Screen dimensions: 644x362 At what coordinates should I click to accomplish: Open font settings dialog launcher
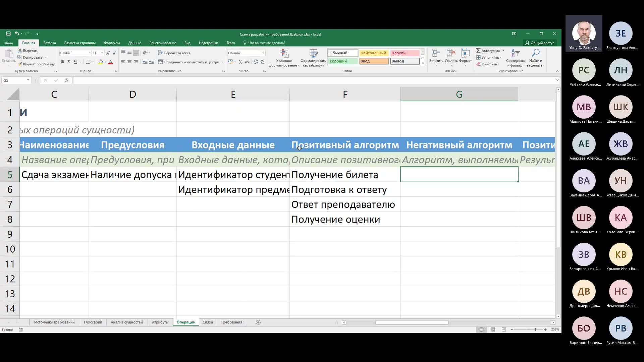116,71
